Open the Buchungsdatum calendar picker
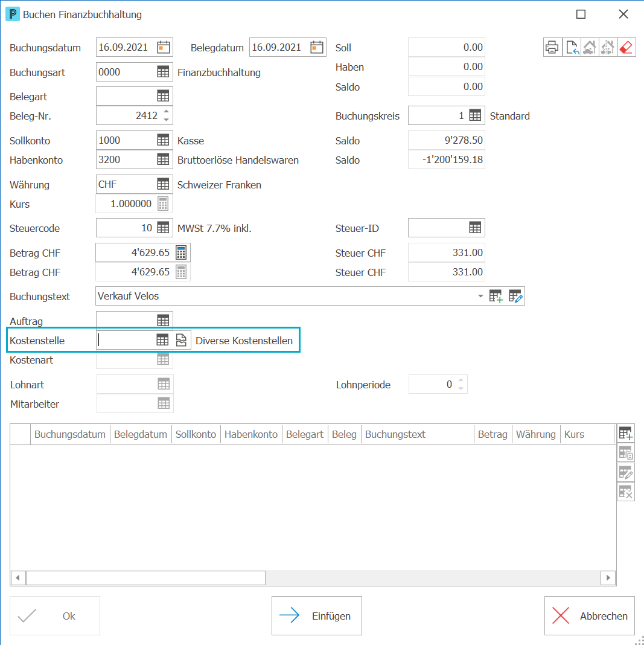The image size is (644, 645). (x=163, y=47)
